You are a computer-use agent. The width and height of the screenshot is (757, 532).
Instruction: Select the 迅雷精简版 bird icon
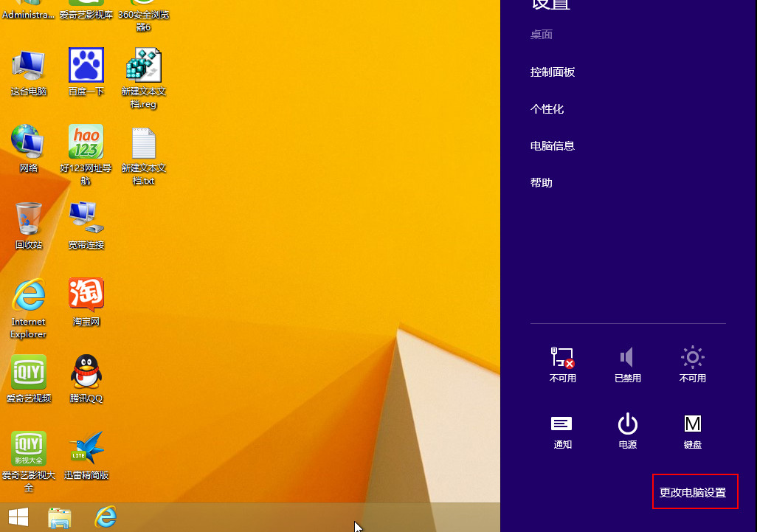coord(86,456)
